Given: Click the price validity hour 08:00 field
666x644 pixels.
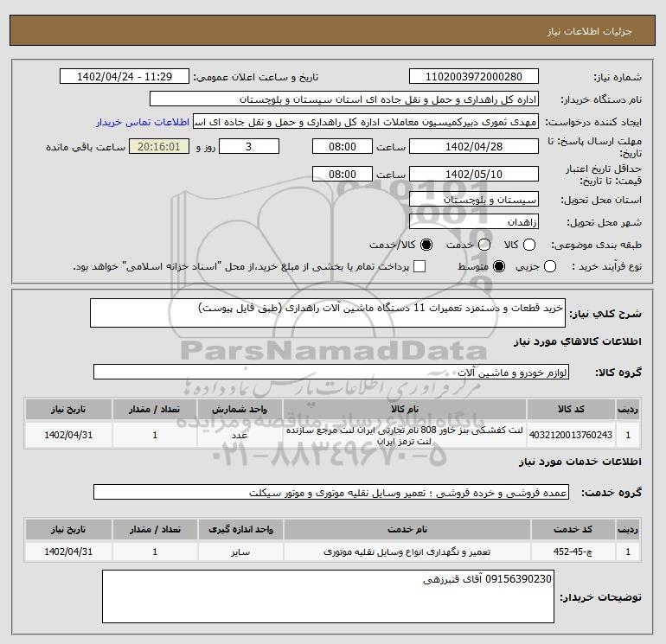Looking at the screenshot, I should tap(343, 174).
